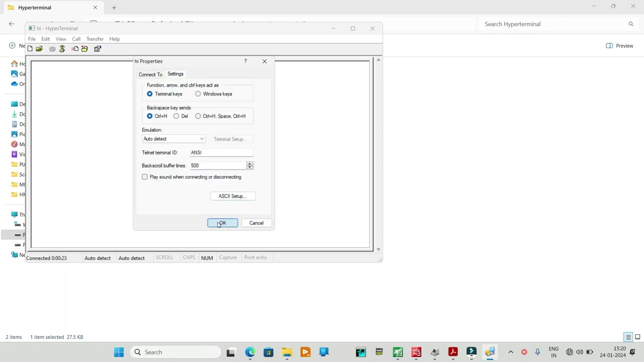Viewport: 644px width, 362px height.
Task: Open the Edit menu in HyperTerminal
Action: pos(45,39)
